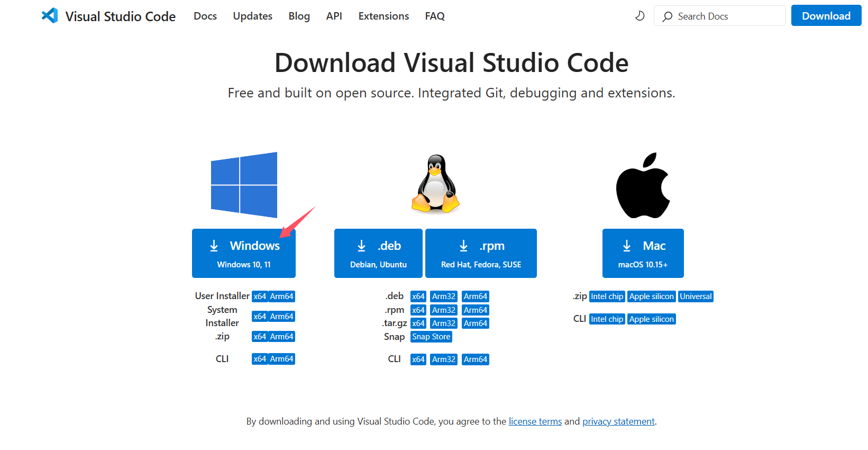Open the license terms link
The image size is (868, 450).
point(535,421)
